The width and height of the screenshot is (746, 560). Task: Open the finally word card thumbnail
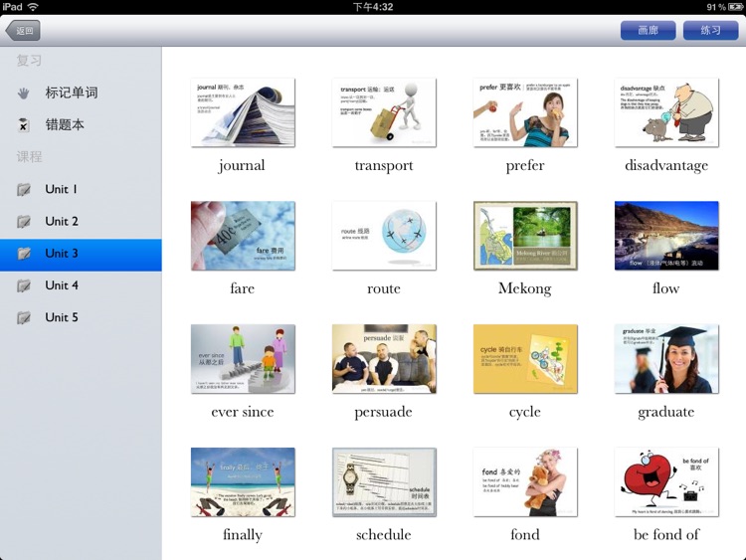point(243,482)
